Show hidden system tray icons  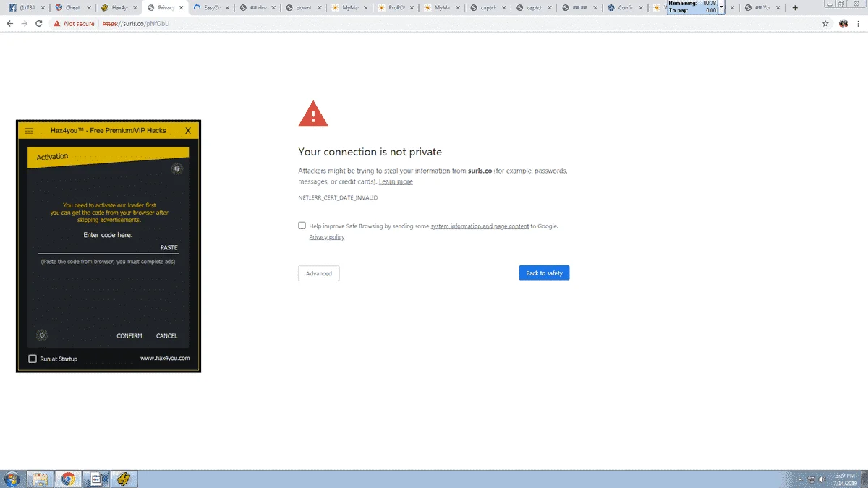point(801,479)
